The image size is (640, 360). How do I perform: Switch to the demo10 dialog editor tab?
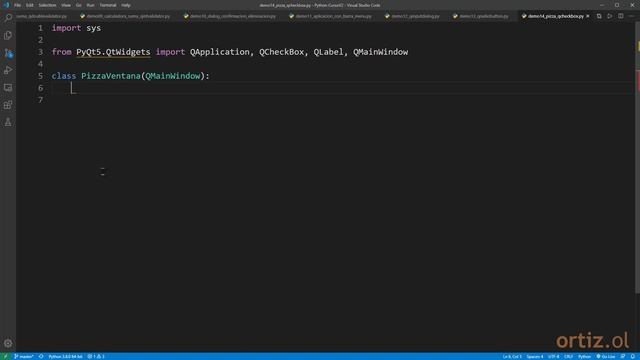pos(231,16)
